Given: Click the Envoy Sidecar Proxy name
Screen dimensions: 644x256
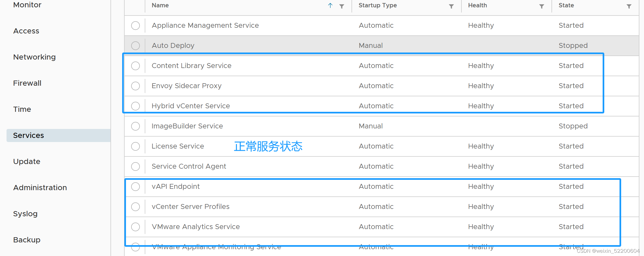Looking at the screenshot, I should pos(187,86).
